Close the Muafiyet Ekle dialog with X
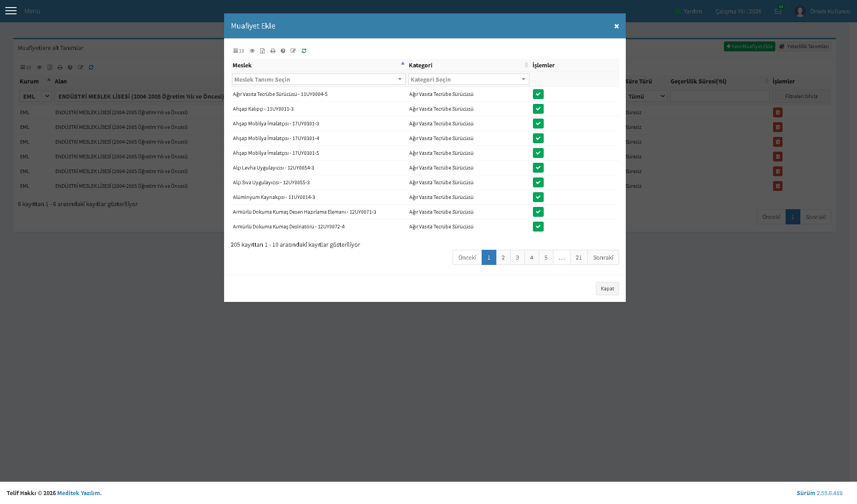The width and height of the screenshot is (857, 504). (x=616, y=26)
